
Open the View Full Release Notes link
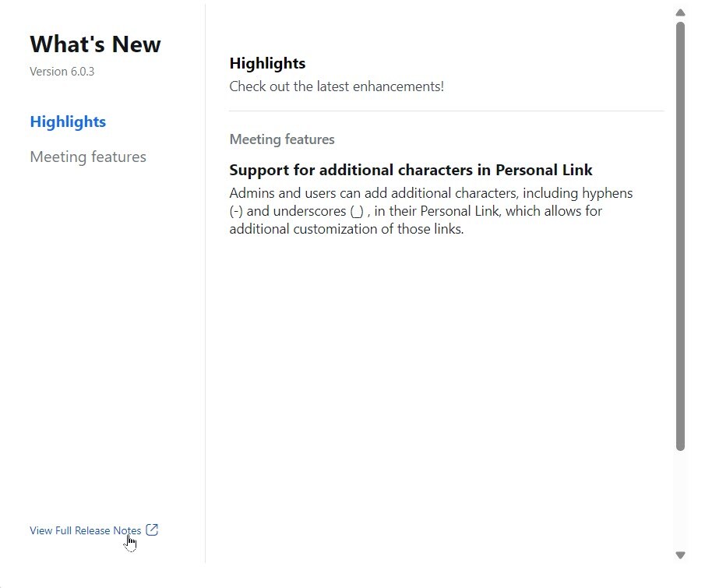(85, 531)
